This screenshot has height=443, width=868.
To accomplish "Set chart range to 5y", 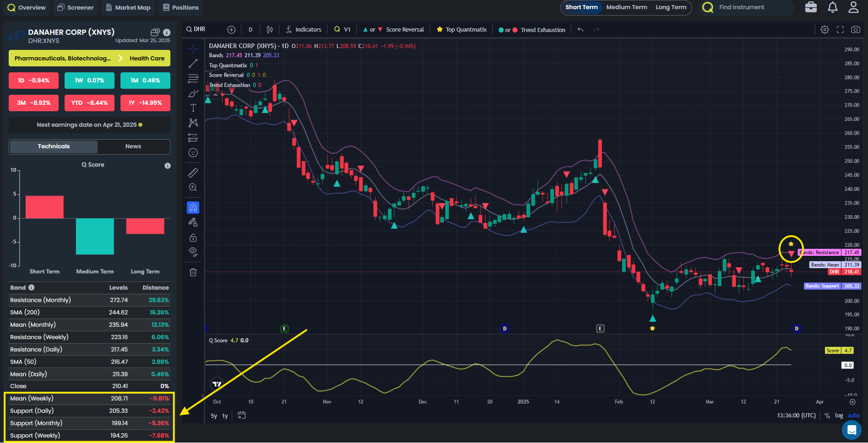I will 214,416.
